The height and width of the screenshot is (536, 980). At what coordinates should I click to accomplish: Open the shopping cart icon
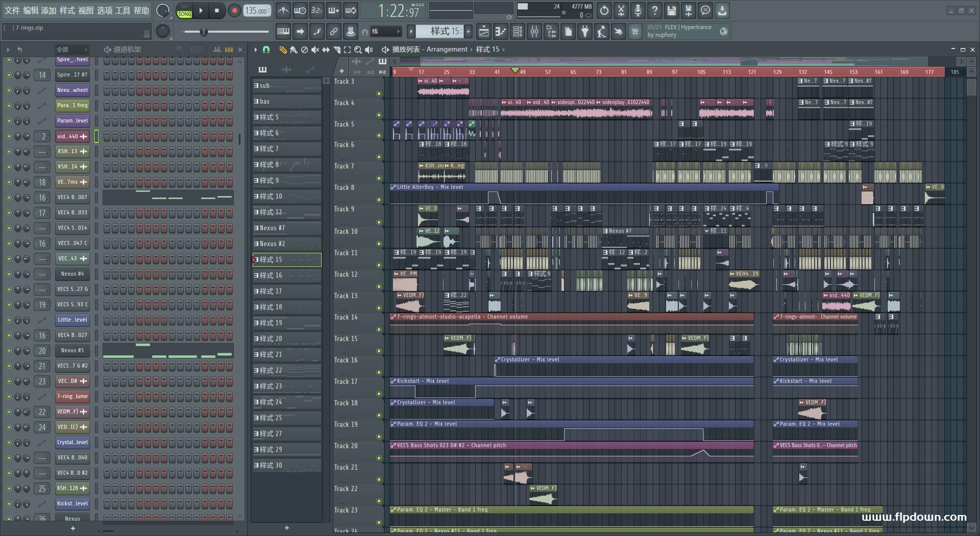tap(635, 32)
